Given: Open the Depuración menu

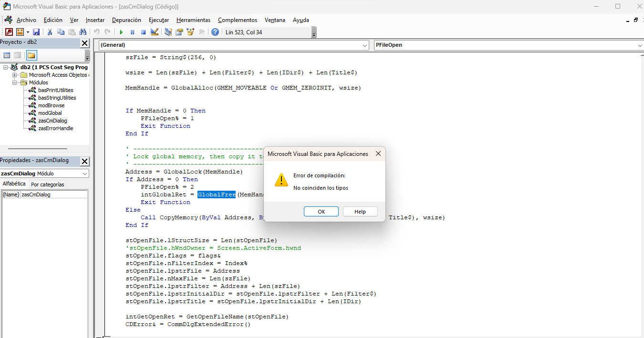Looking at the screenshot, I should tap(126, 20).
